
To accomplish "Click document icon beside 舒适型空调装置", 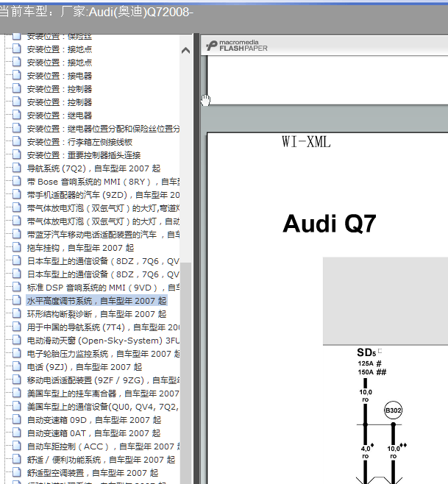I will click(x=17, y=472).
